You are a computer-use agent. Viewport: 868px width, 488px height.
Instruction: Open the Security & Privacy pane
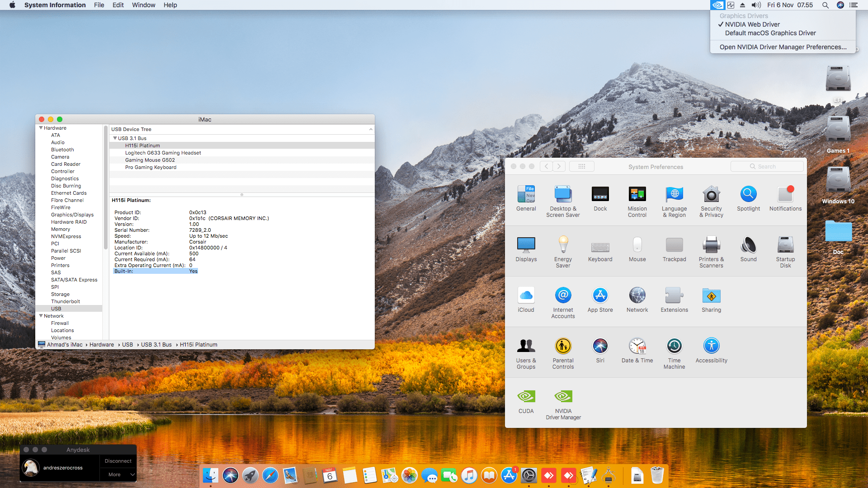coord(711,195)
